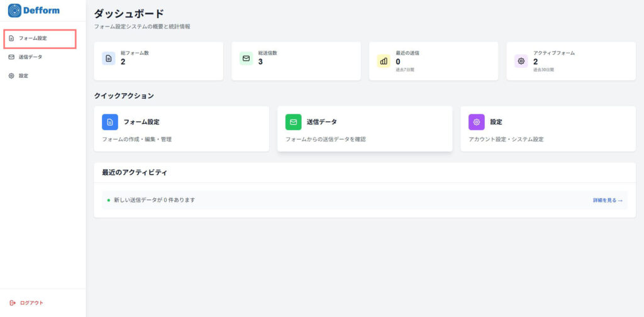Click the 総送信数 green envelope icon
Image resolution: width=644 pixels, height=317 pixels.
tap(246, 58)
